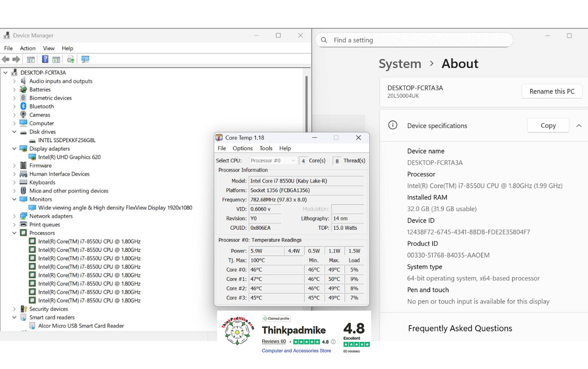This screenshot has height=369, width=588.
Task: Collapse the Disk drives category
Action: [14, 132]
